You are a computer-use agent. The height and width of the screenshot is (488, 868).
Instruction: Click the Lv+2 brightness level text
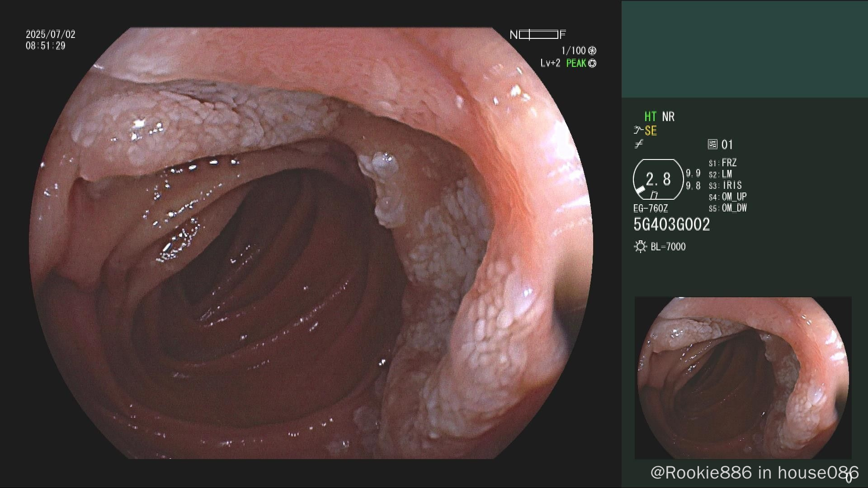[550, 63]
